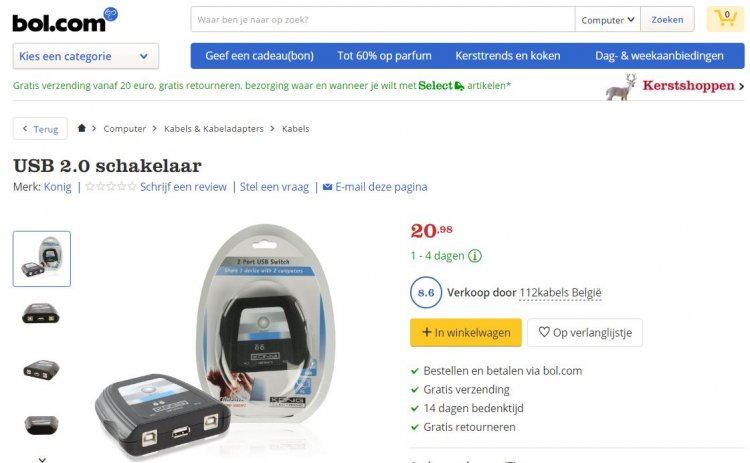Add product with In winkelwagen button
The height and width of the screenshot is (463, 750).
(x=465, y=332)
